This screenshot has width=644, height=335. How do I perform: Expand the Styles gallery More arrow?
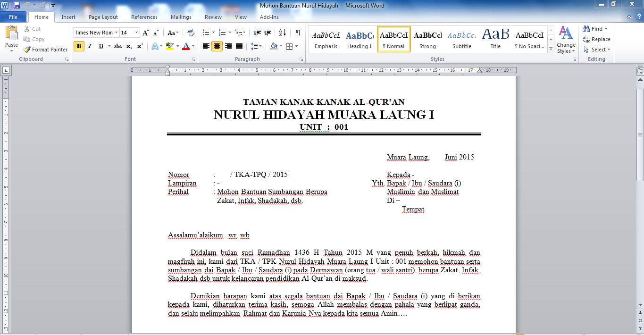point(551,49)
